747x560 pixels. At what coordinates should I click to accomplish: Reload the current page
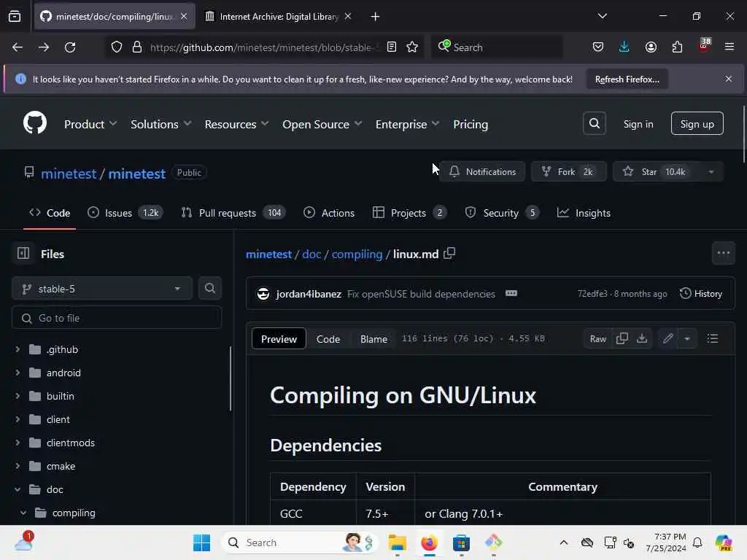(70, 47)
